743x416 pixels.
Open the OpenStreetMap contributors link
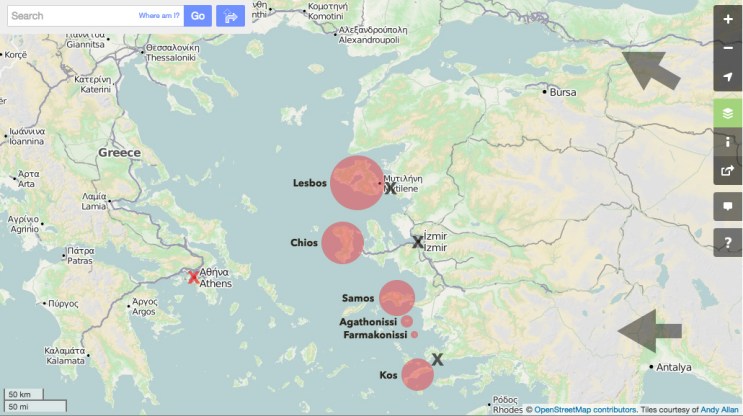[x=585, y=410]
